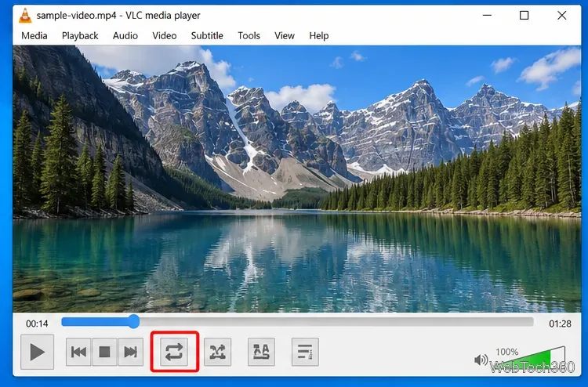Toggle shuffle (random) playback
The height and width of the screenshot is (387, 588).
click(217, 352)
